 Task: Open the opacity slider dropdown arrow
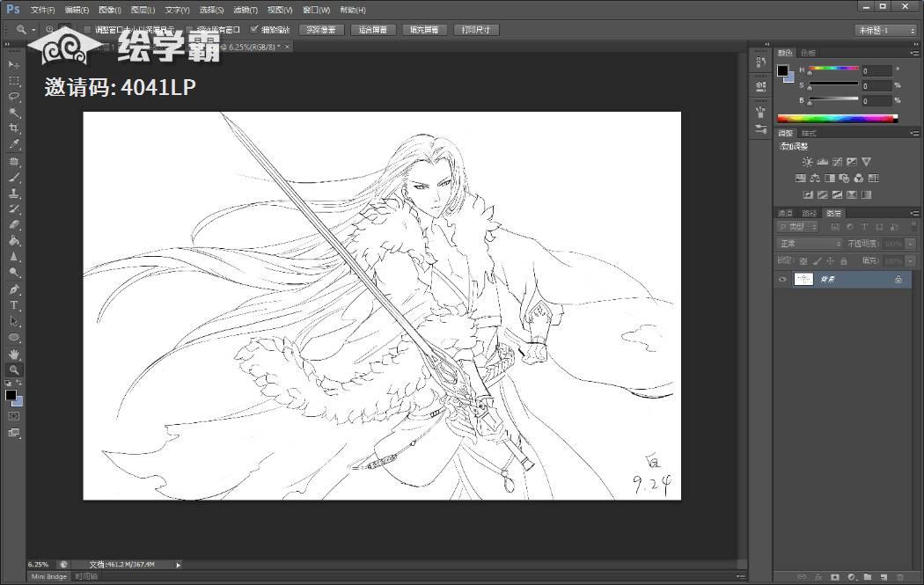click(x=911, y=244)
